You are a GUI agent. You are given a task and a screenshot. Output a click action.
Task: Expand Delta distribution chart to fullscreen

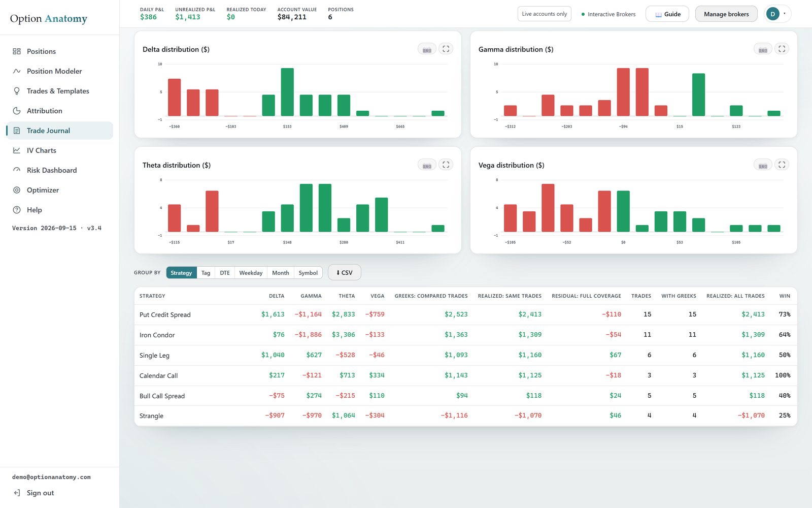pos(446,49)
